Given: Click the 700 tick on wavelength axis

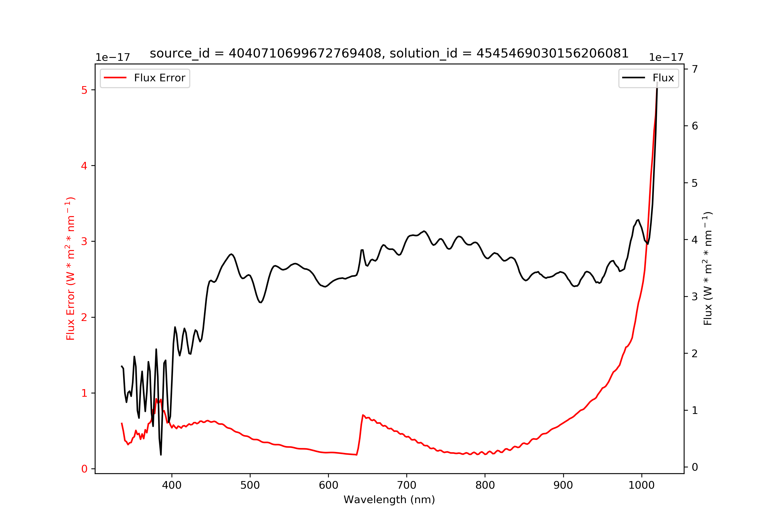Looking at the screenshot, I should [x=407, y=485].
